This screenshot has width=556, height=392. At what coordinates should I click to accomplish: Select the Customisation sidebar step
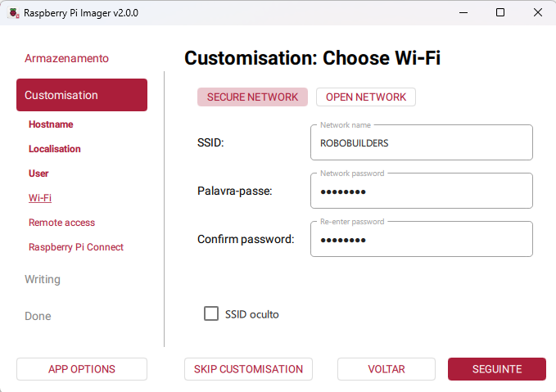82,95
